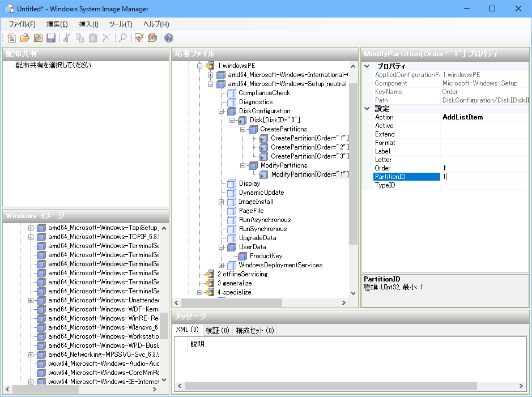Open the ファイル(F) menu
Image resolution: width=532 pixels, height=397 pixels.
pyautogui.click(x=22, y=24)
